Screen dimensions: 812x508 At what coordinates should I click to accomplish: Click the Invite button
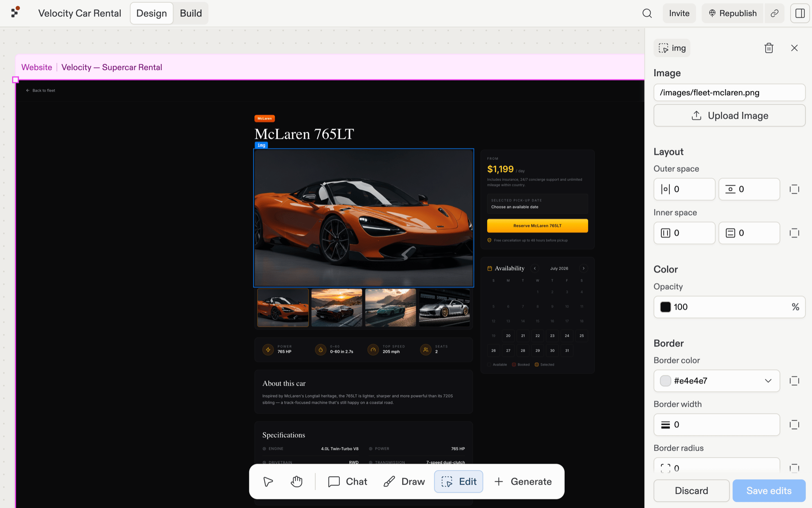(679, 13)
